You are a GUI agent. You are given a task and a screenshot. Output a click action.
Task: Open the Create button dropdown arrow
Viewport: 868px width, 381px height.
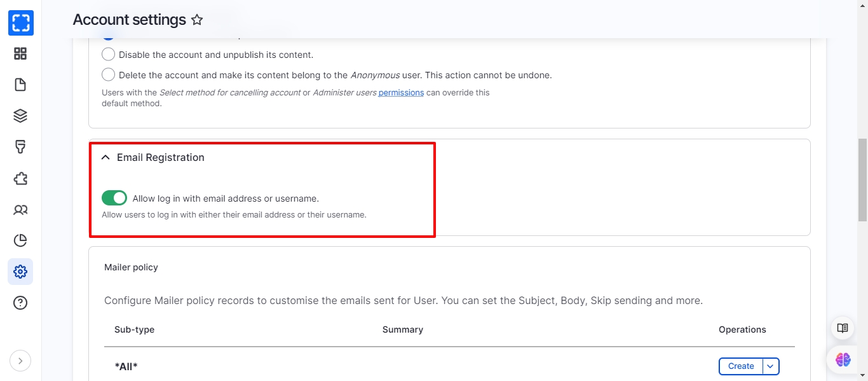(x=770, y=366)
